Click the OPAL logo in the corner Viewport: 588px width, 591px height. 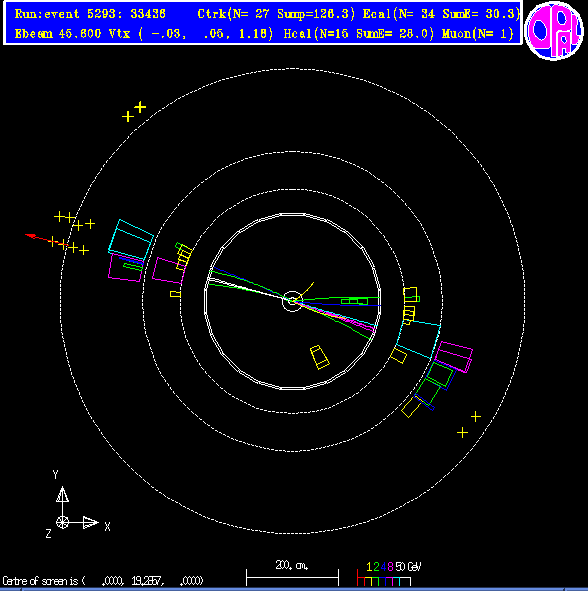pyautogui.click(x=554, y=31)
